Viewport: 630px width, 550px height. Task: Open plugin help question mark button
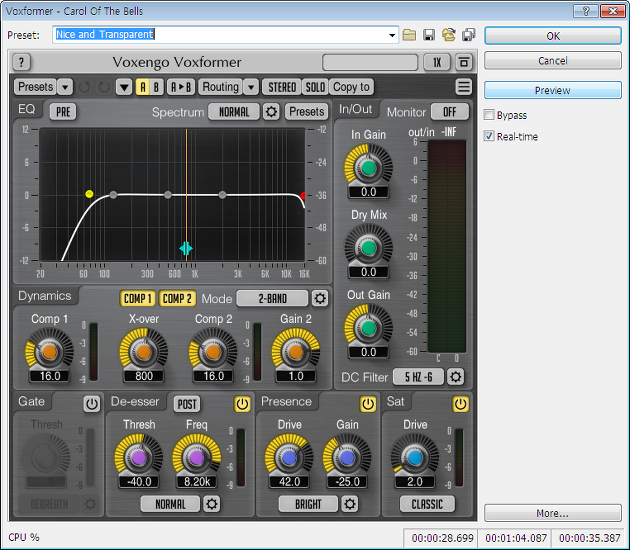click(x=22, y=62)
